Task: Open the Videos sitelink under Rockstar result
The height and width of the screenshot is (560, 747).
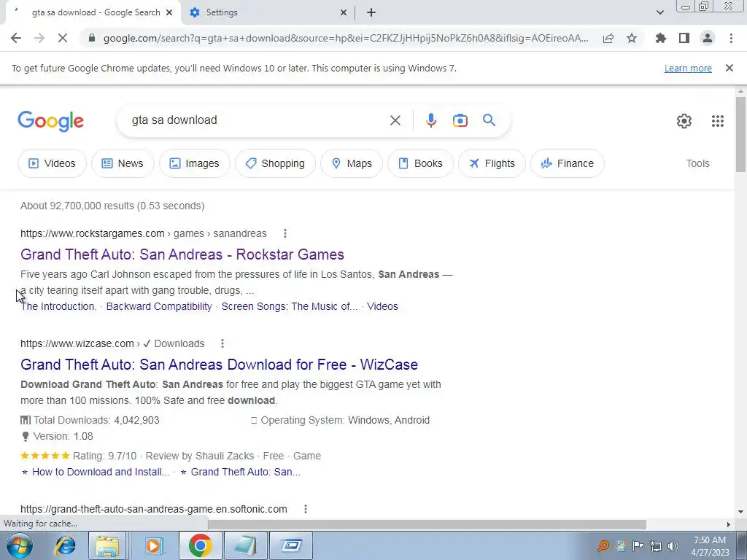Action: [382, 306]
